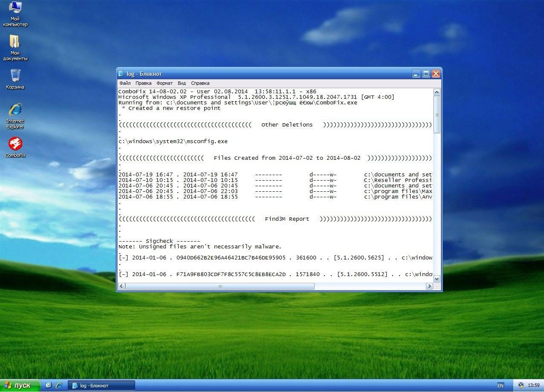This screenshot has width=544, height=392.
Task: Click the '------- Sigcheck -------' line
Action: (x=159, y=241)
